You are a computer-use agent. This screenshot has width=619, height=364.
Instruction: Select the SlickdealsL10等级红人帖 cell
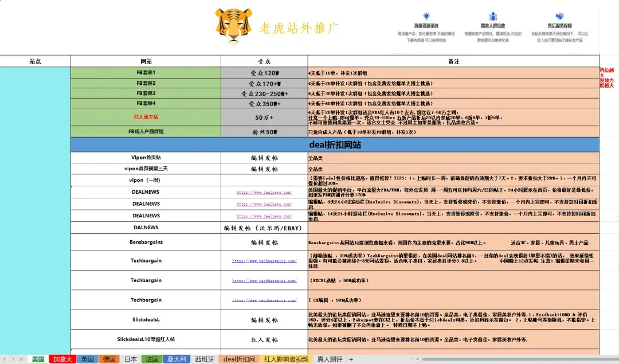pyautogui.click(x=146, y=339)
